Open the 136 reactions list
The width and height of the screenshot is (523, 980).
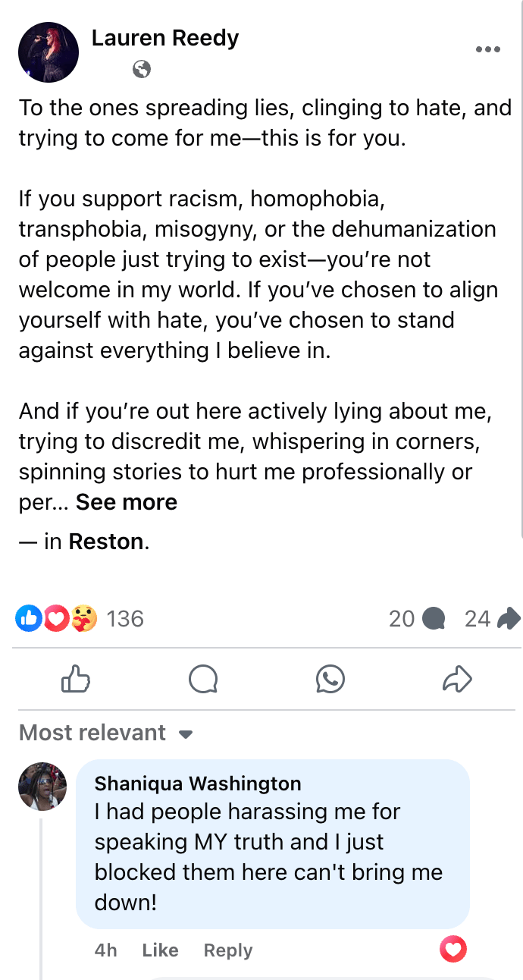pos(125,619)
